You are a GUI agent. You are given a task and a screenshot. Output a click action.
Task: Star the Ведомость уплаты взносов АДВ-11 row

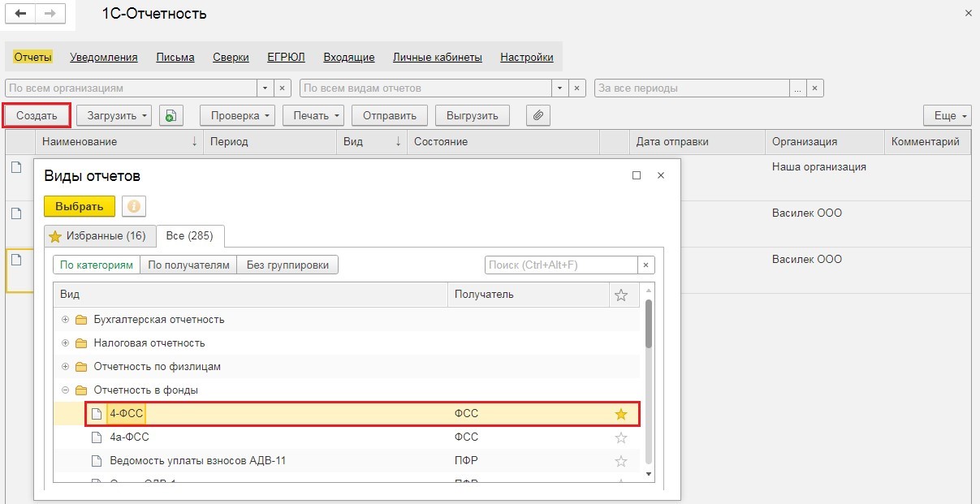pos(621,462)
